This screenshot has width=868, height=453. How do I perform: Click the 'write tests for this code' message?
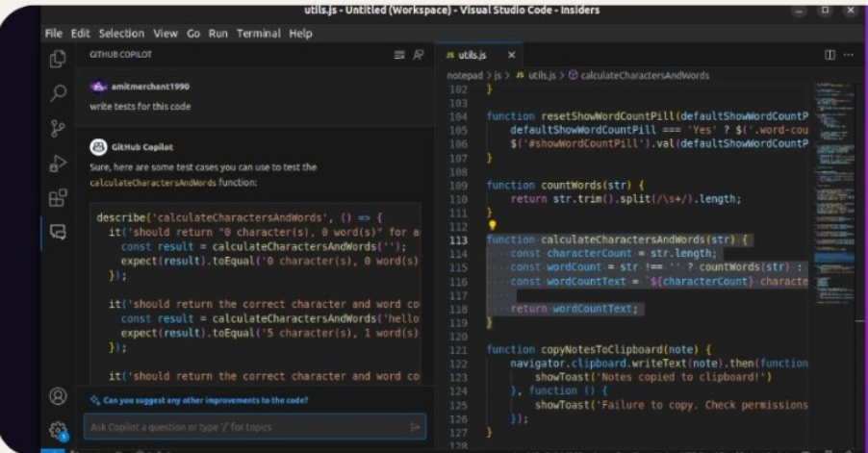click(x=140, y=106)
